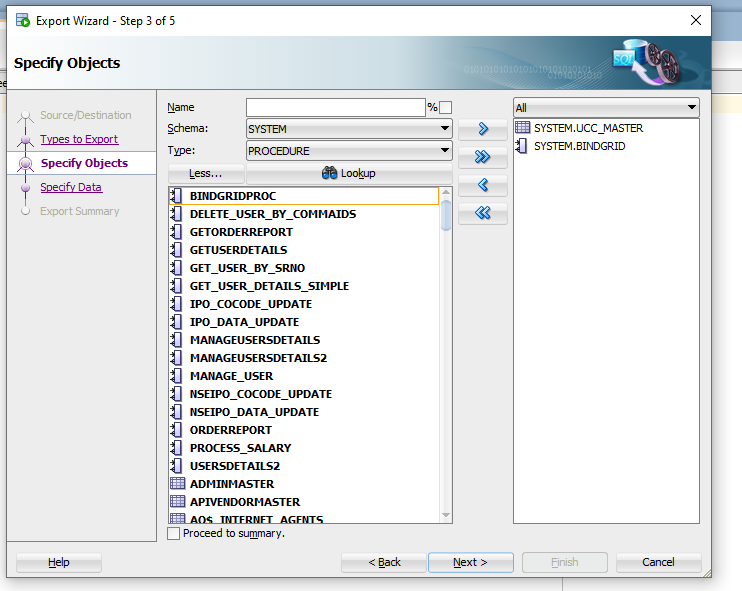Image resolution: width=742 pixels, height=591 pixels.
Task: Click the MANAGEUSERSDETAILS2 procedure icon
Action: 177,358
